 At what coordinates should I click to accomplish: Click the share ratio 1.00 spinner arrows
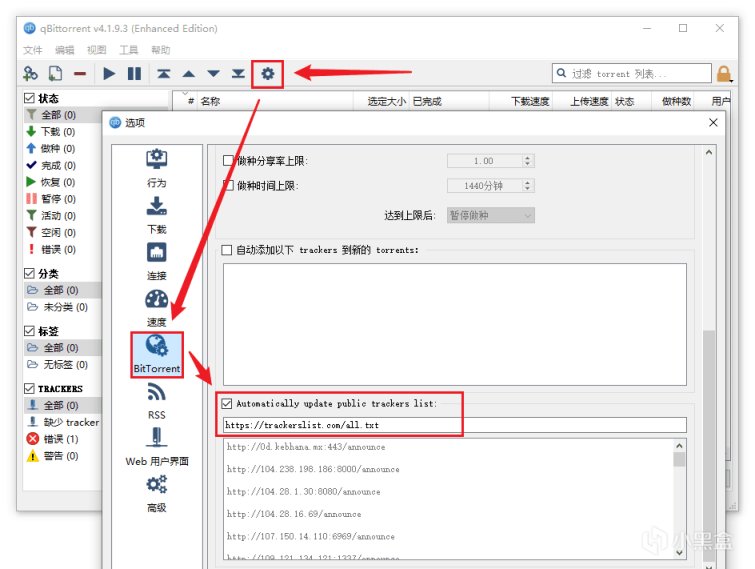pyautogui.click(x=528, y=161)
